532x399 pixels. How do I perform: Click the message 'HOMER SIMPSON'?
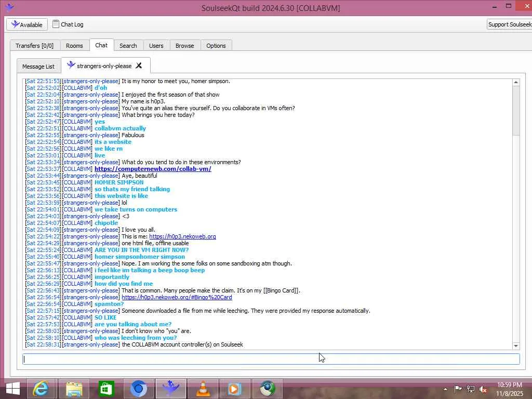(119, 182)
